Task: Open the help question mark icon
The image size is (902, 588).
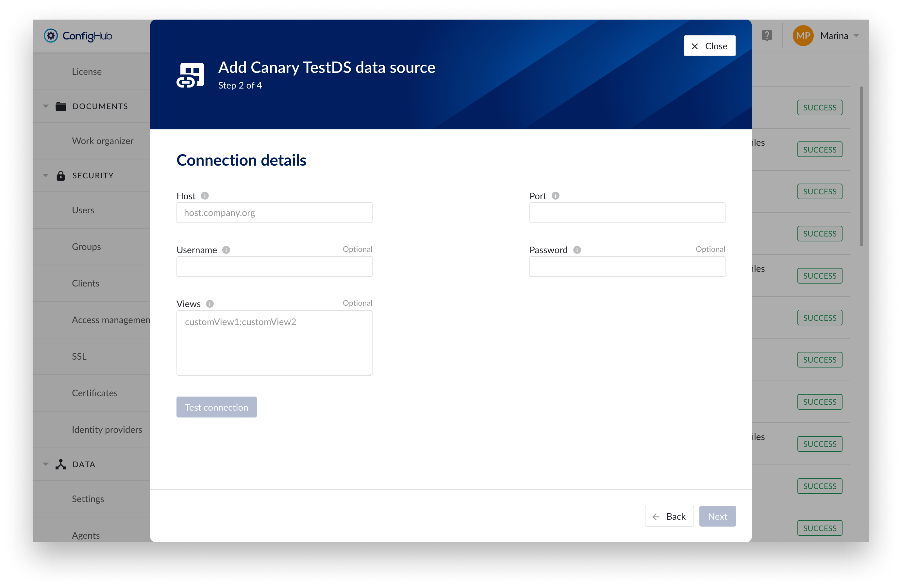Action: pyautogui.click(x=767, y=35)
